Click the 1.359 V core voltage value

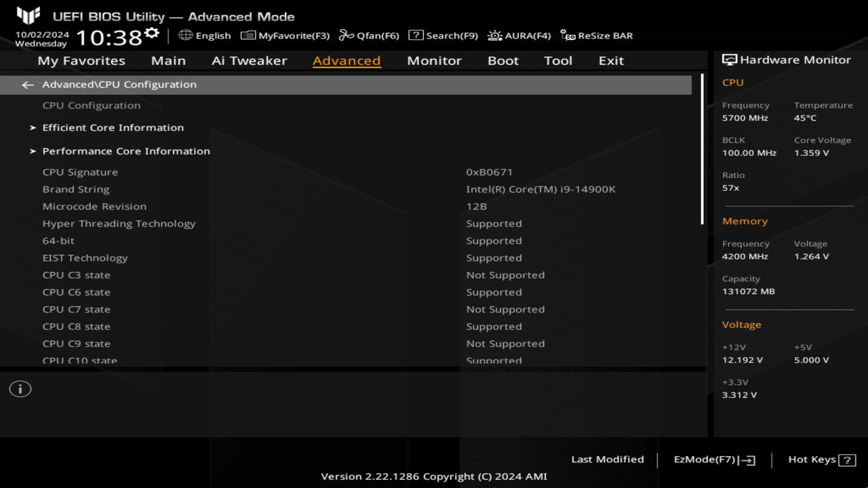[x=811, y=153]
